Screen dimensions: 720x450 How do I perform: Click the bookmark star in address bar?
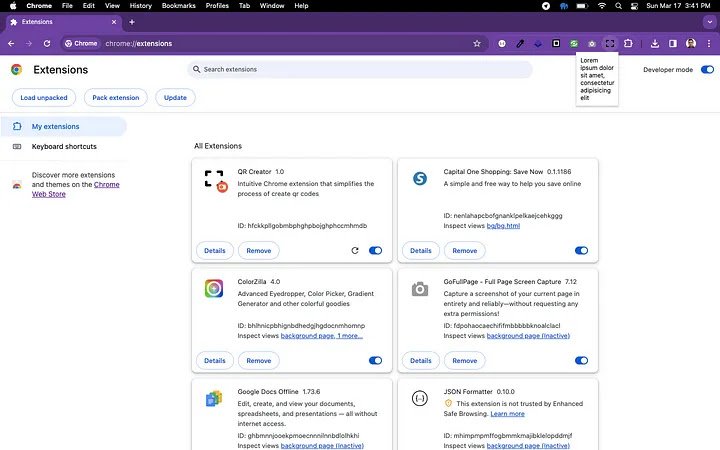[x=477, y=44]
